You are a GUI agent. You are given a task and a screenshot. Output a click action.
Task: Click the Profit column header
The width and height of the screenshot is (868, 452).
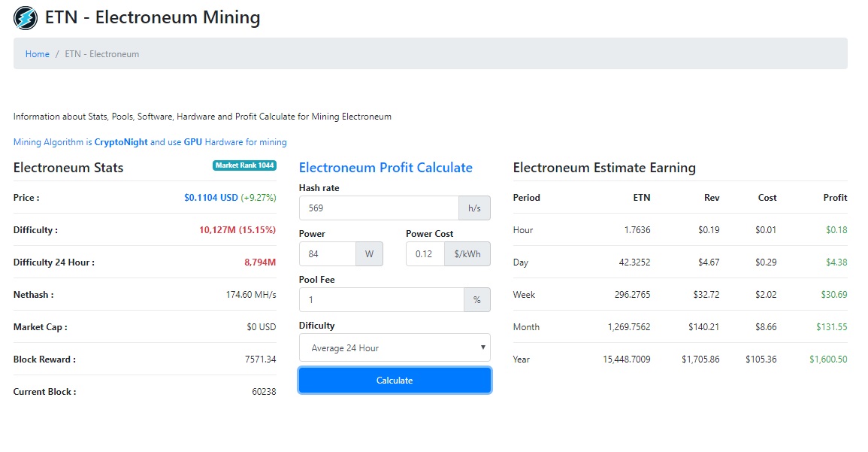coord(835,198)
